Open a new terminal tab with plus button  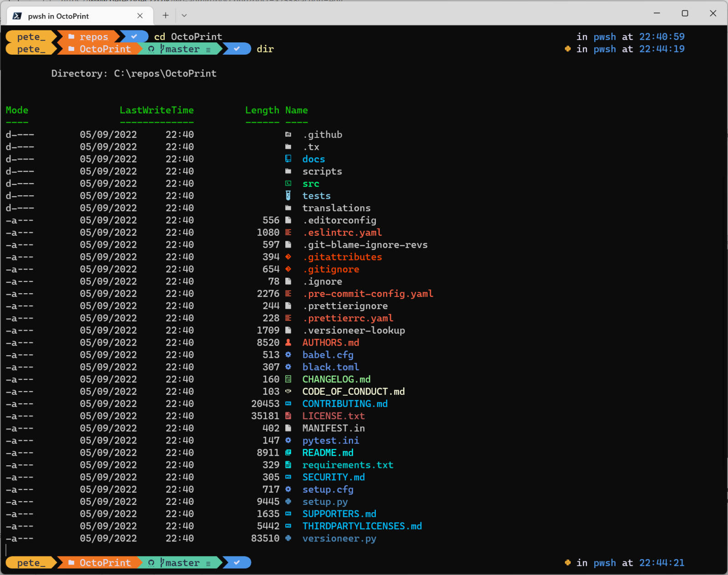[x=165, y=15]
